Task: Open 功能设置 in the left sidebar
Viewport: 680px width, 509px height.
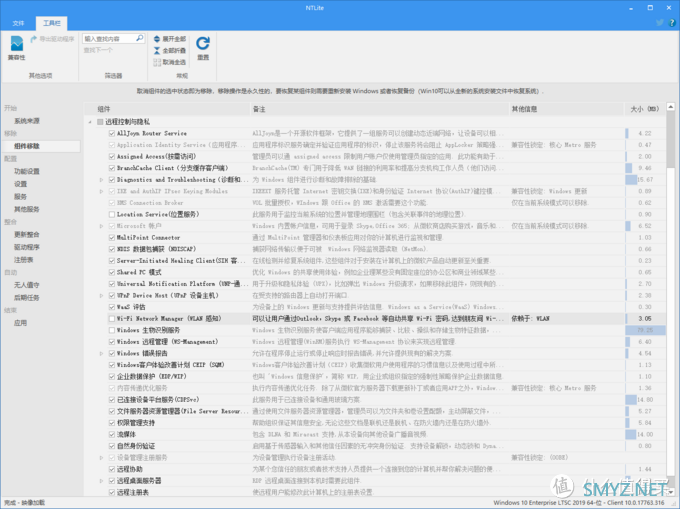Action: (27, 171)
